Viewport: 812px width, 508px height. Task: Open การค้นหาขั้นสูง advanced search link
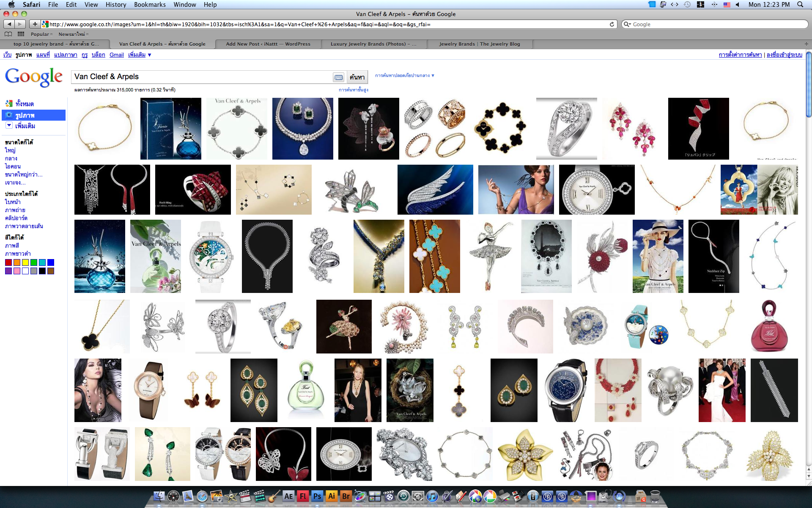(x=353, y=90)
